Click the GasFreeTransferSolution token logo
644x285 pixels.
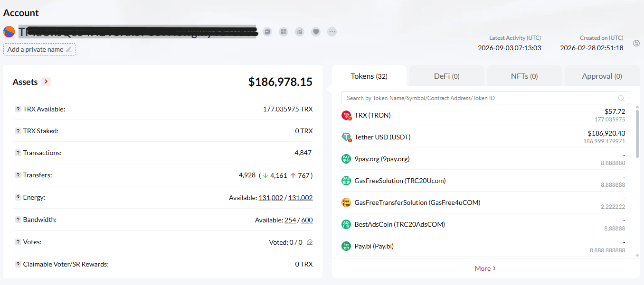point(346,202)
